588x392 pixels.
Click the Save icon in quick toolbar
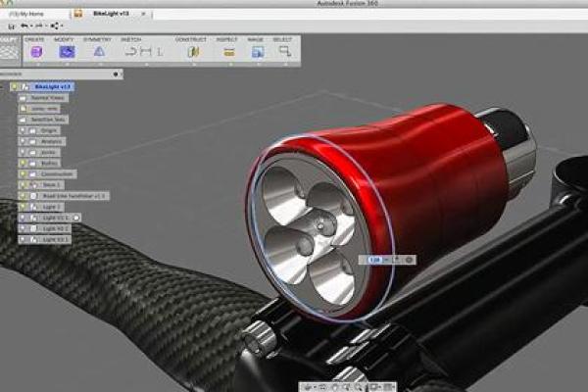click(x=10, y=24)
